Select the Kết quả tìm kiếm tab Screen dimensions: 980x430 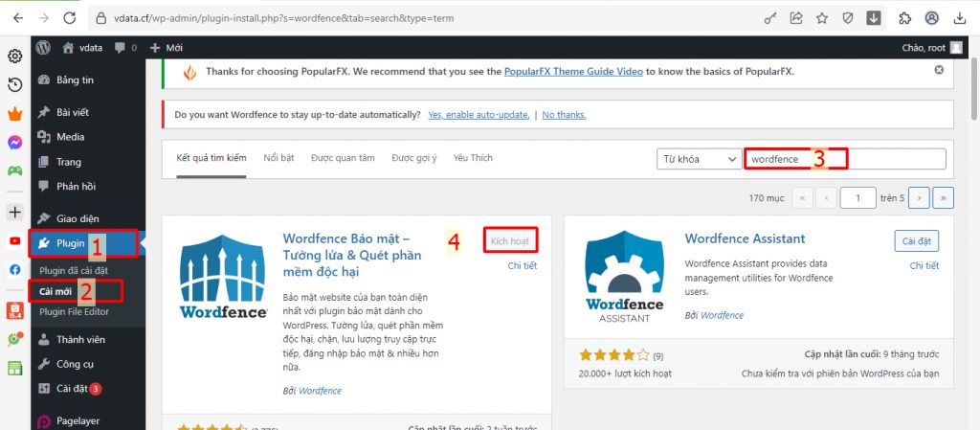pos(212,157)
